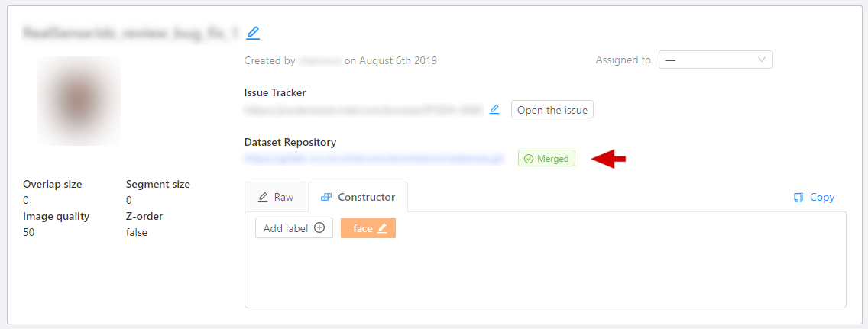The height and width of the screenshot is (329, 868).
Task: Open the blurred Dataset Repository link
Action: click(x=374, y=159)
